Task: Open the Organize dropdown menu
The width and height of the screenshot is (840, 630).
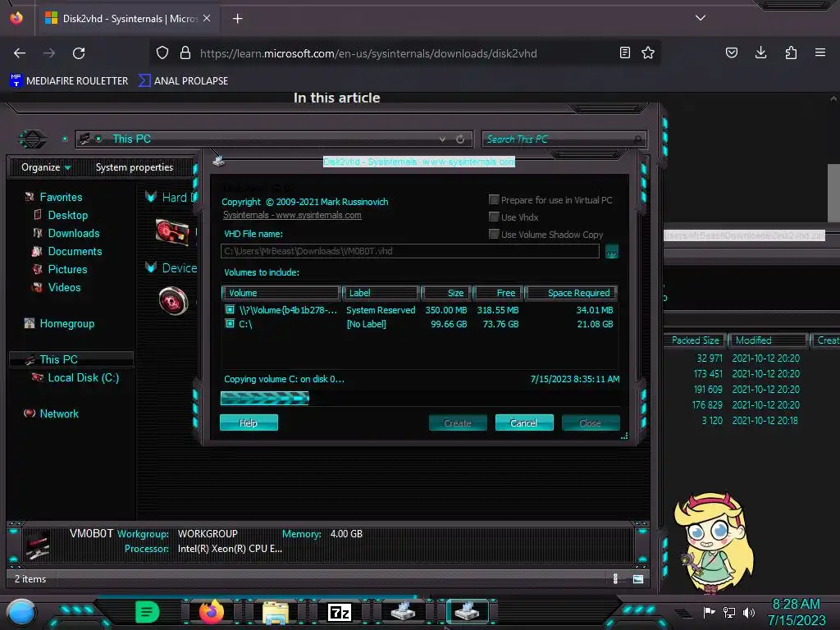Action: click(46, 167)
